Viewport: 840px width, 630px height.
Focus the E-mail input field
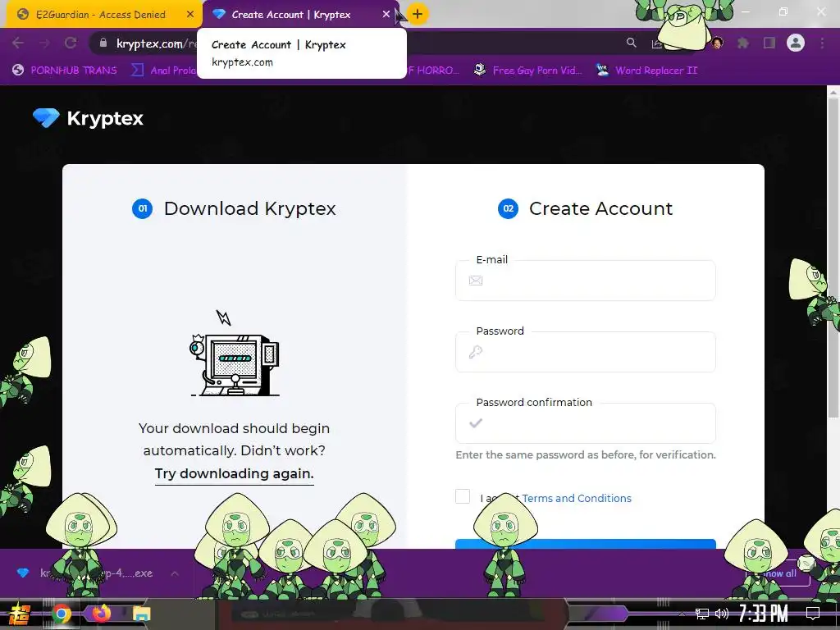tap(586, 281)
